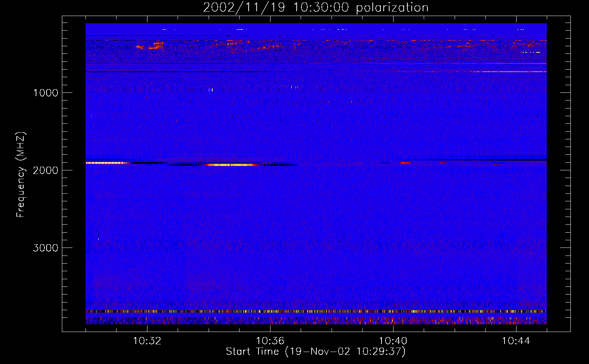Viewport: 589px width, 364px height.
Task: Select the 'Start Time (19-Nov-02 10:29:37)' label
Action: (316, 352)
